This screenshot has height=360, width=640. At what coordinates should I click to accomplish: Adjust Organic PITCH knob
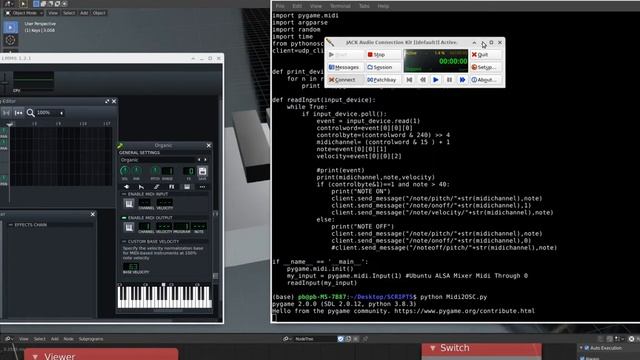(x=155, y=171)
